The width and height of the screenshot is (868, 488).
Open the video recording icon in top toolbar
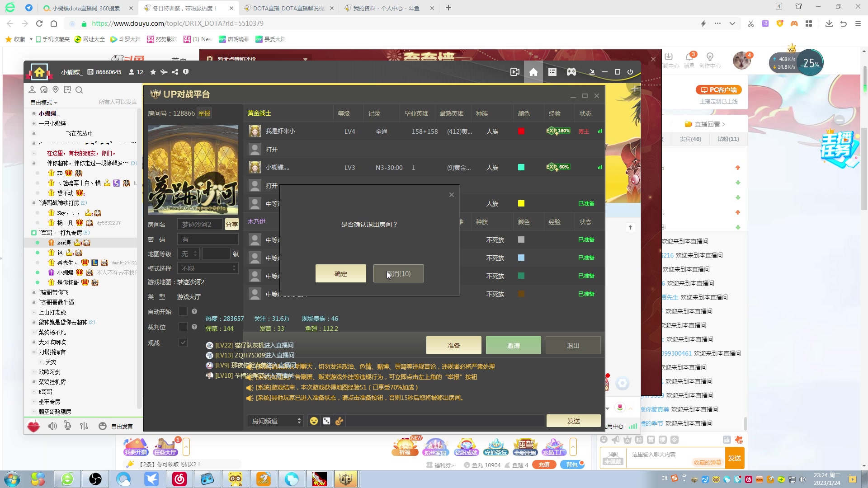[514, 72]
